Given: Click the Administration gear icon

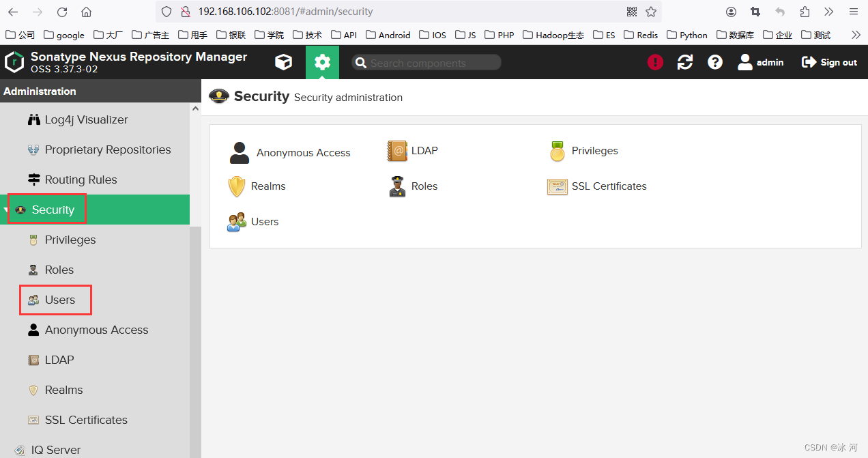Looking at the screenshot, I should (x=322, y=62).
